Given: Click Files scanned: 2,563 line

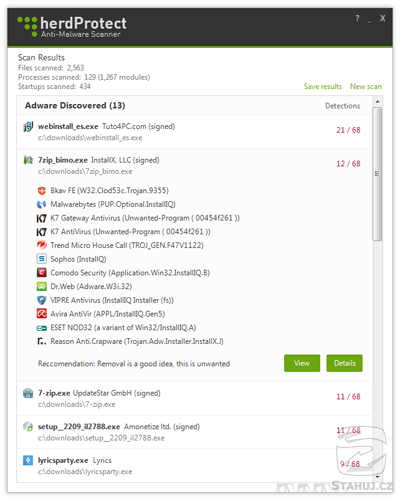Looking at the screenshot, I should 51,68.
